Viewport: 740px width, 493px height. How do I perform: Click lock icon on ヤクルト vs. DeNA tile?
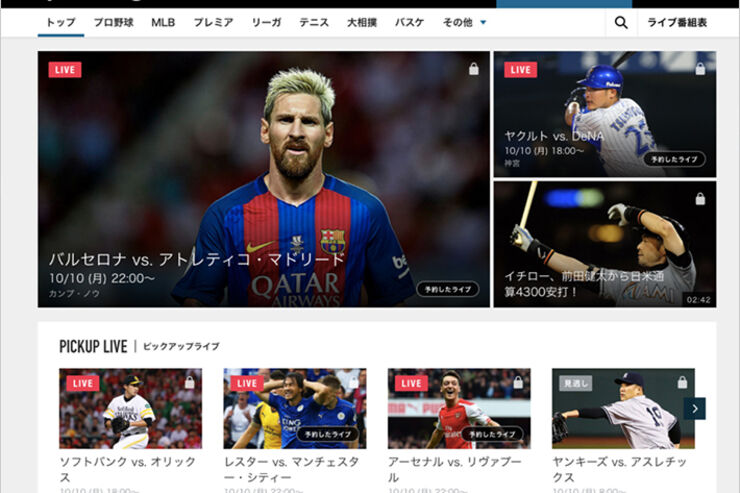tap(700, 69)
